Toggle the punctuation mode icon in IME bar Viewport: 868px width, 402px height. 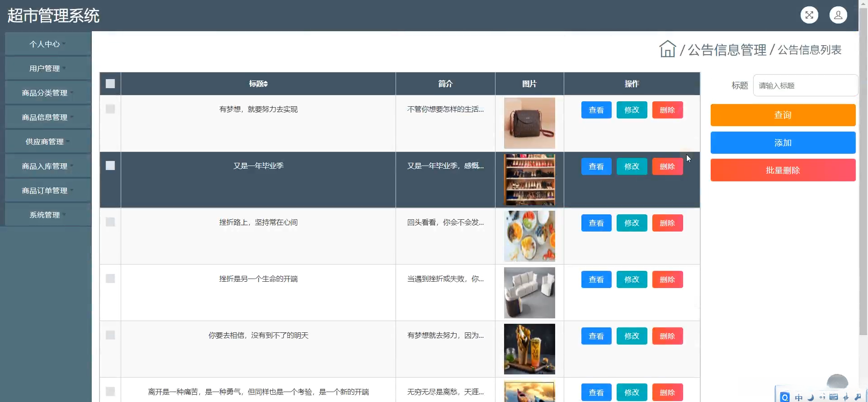[x=822, y=397]
